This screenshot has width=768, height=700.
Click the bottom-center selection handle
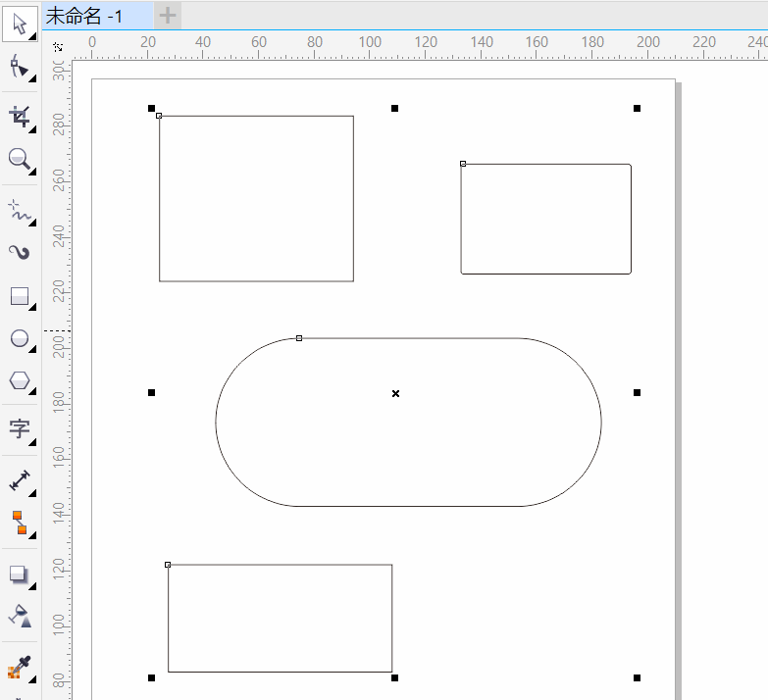[x=394, y=678]
